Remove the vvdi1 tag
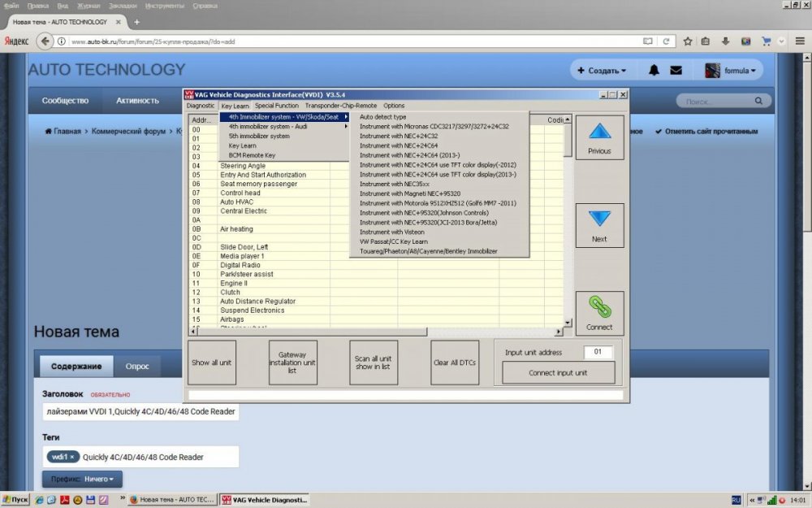This screenshot has width=812, height=508. (x=71, y=457)
